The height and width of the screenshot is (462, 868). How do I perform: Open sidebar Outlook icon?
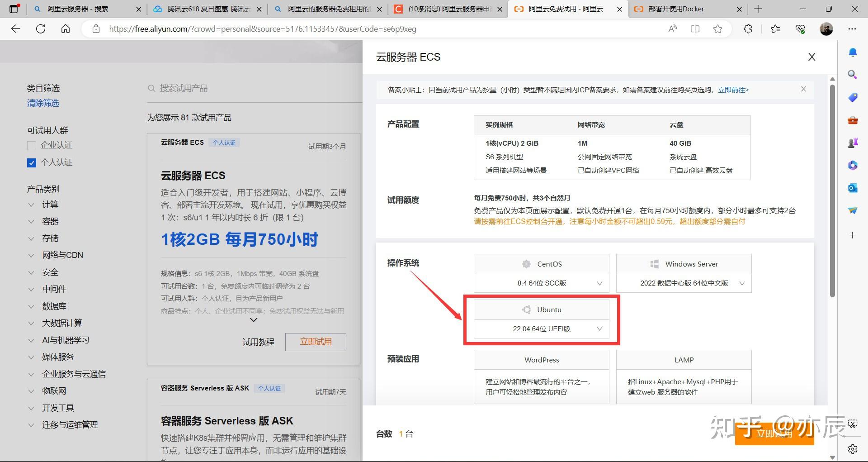click(x=853, y=188)
